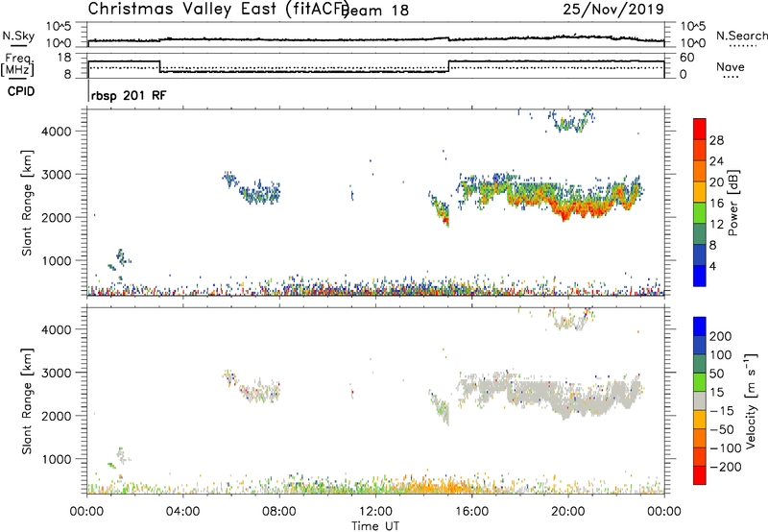Click the '10^5' tick beside the N.Sky label
The width and height of the screenshot is (768, 532).
[59, 27]
